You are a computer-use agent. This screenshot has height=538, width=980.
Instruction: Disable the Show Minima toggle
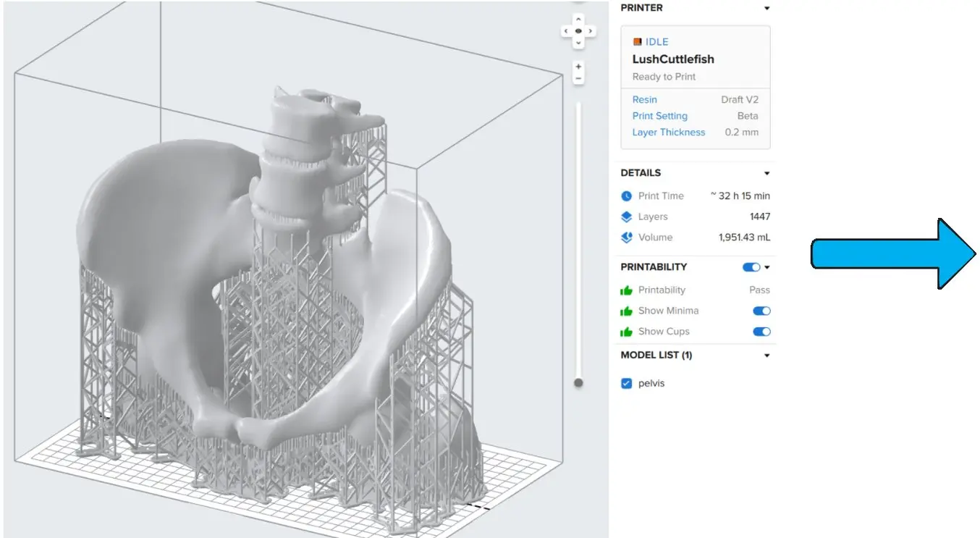point(761,311)
